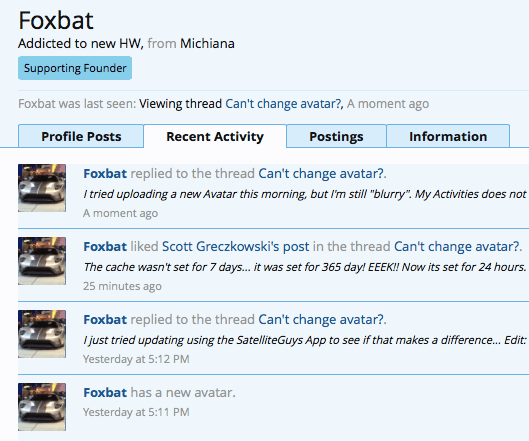This screenshot has width=529, height=441.
Task: Click 'The cache wasn't set for 7 days' snippet
Action: click(x=305, y=267)
